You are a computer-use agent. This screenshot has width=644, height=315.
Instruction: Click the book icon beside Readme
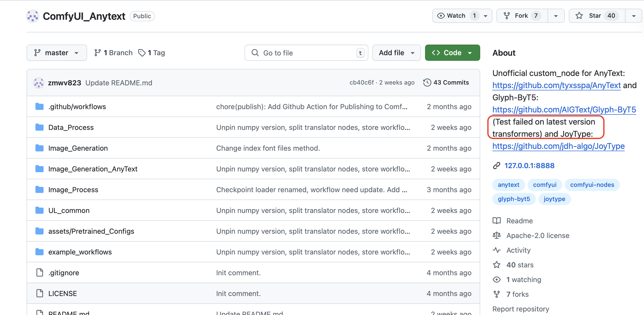click(x=497, y=221)
